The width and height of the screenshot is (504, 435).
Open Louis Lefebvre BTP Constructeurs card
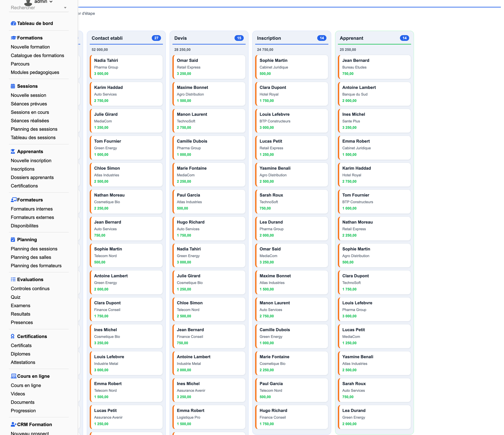tap(292, 121)
